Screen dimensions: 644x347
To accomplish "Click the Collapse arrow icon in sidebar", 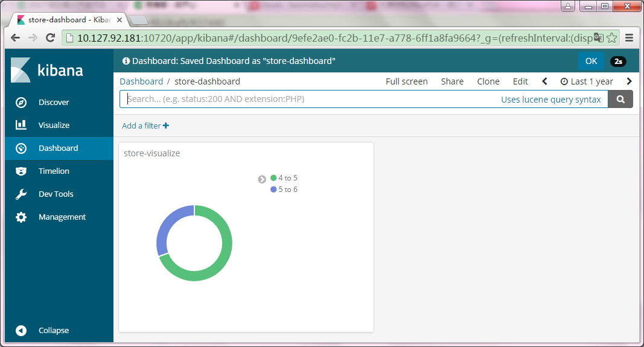I will coord(21,330).
